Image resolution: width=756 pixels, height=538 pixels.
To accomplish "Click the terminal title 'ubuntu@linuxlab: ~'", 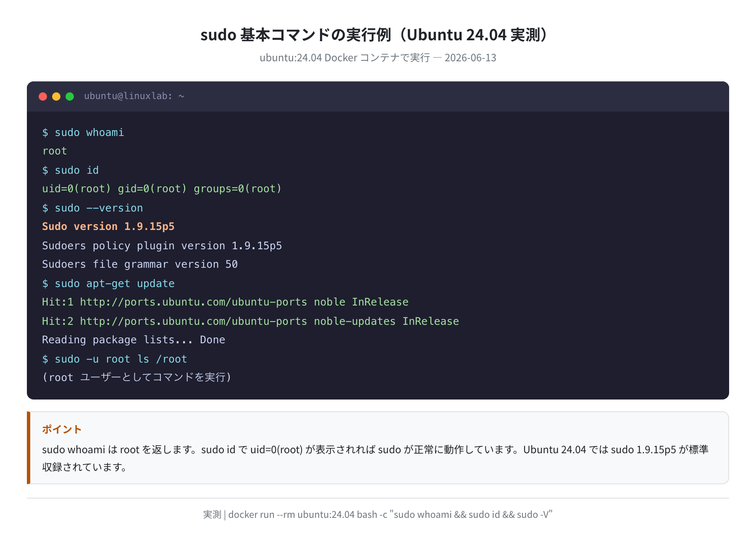I will pos(134,96).
